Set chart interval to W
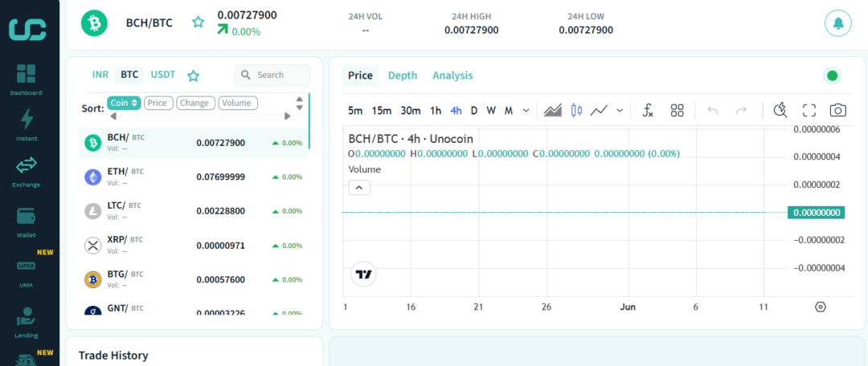Viewport: 868px width, 366px height. (491, 111)
